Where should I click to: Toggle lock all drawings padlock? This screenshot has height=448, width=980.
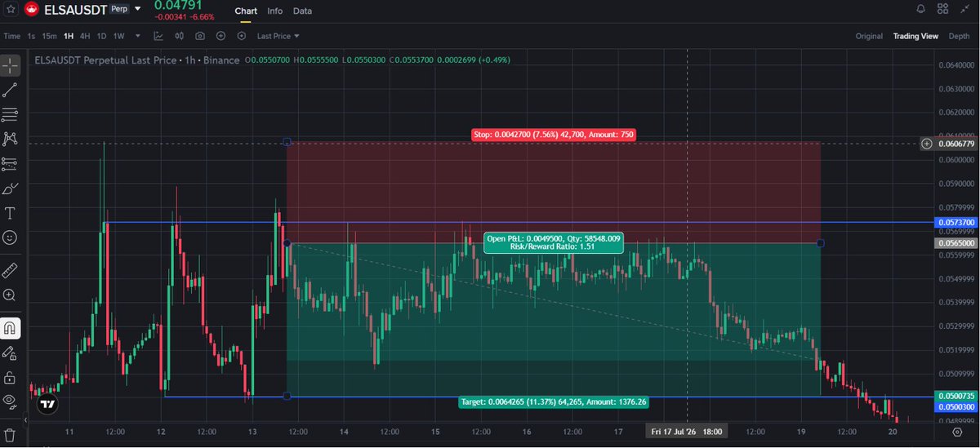point(10,377)
